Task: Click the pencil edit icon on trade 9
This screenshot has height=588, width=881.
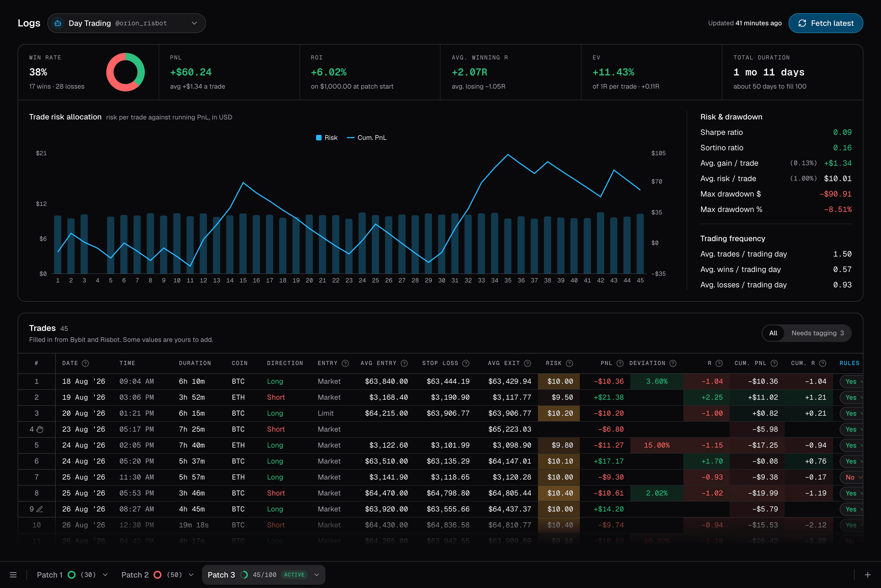Action: (40, 509)
